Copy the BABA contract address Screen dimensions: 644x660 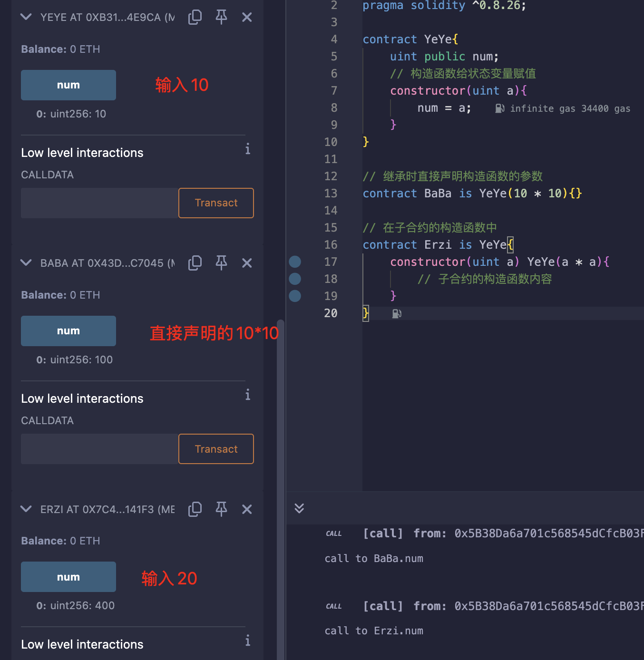pyautogui.click(x=195, y=263)
